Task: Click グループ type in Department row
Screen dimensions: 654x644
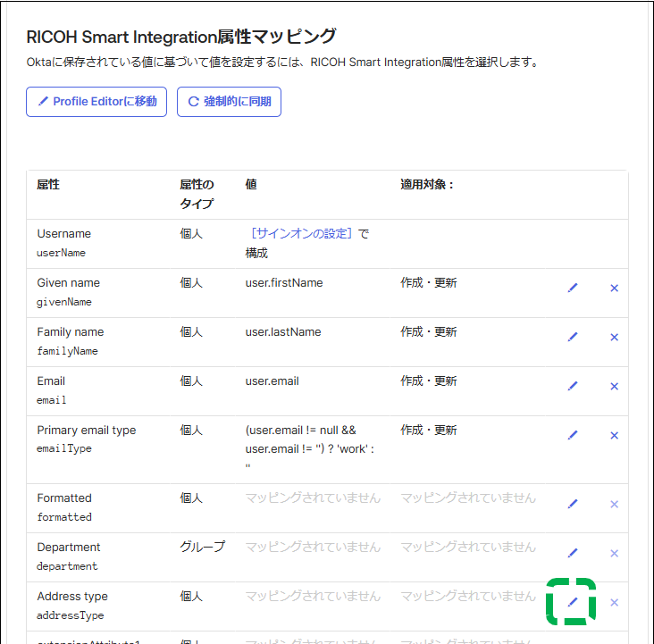Action: [203, 547]
